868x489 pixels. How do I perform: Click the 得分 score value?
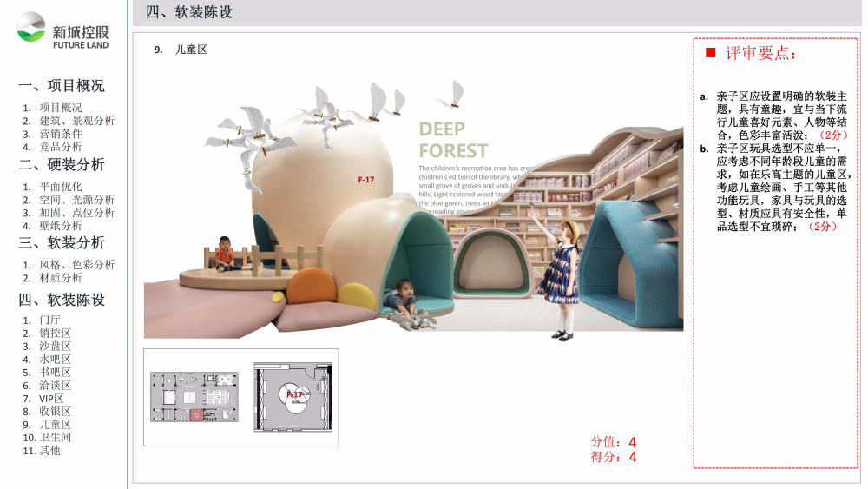(633, 457)
